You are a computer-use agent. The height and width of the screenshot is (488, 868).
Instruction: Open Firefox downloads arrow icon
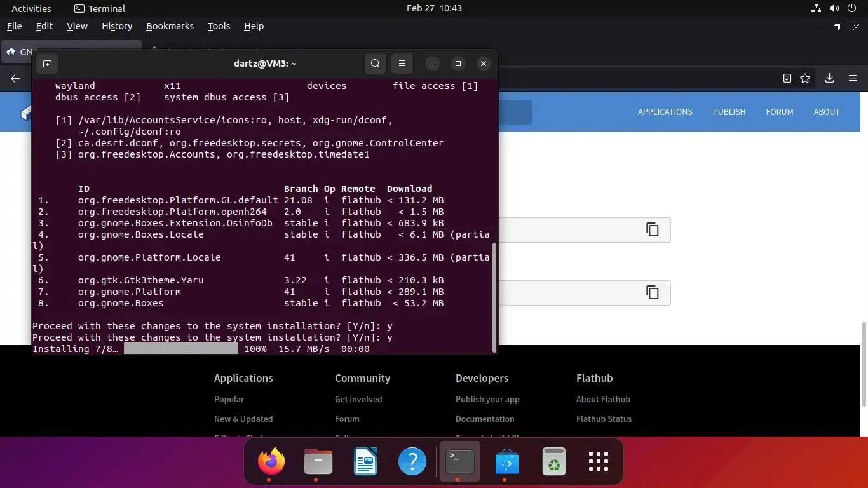point(829,78)
